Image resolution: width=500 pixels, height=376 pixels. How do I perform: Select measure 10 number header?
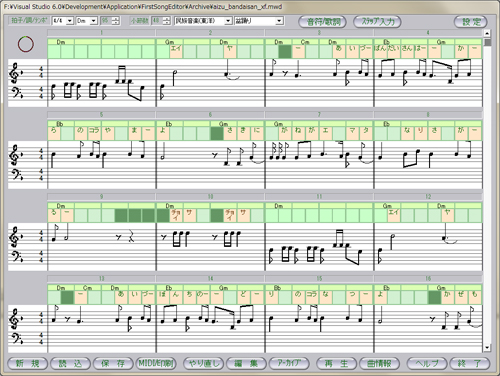(x=210, y=197)
